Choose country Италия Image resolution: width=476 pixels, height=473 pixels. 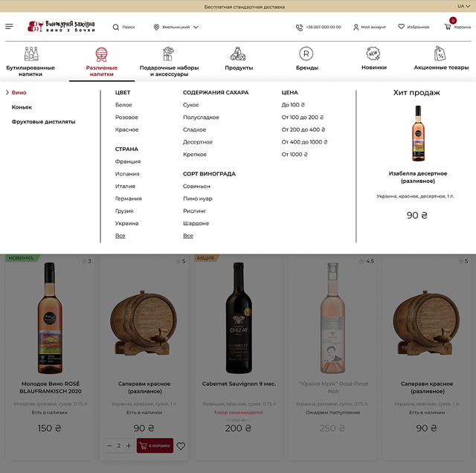(125, 186)
